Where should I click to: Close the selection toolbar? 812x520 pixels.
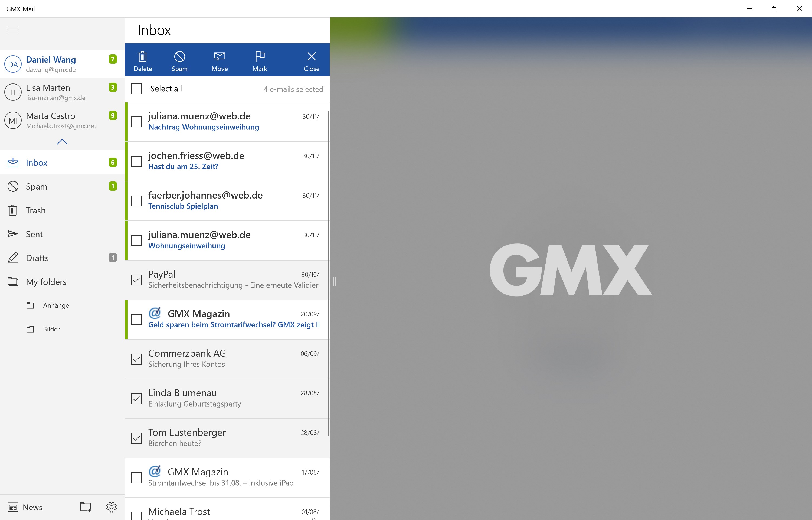pyautogui.click(x=311, y=60)
